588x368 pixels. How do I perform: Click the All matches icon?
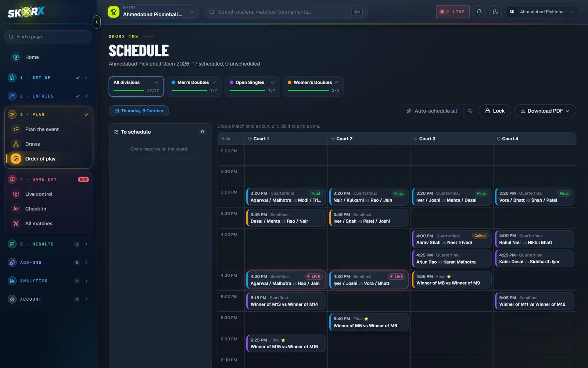tap(16, 223)
